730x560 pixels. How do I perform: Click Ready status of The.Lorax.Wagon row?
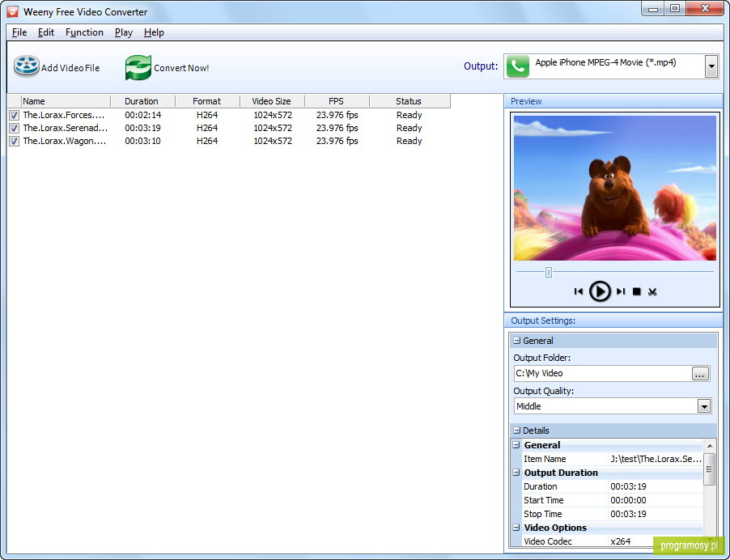pos(410,141)
